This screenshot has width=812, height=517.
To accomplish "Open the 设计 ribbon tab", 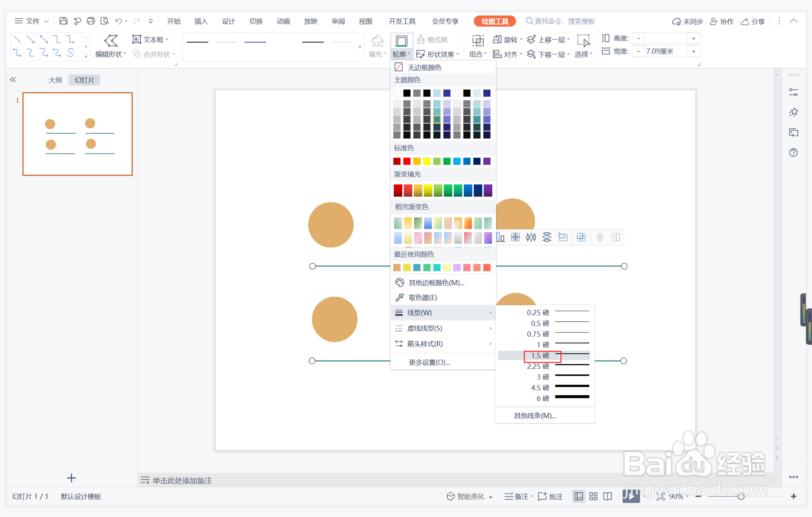I will click(x=228, y=21).
